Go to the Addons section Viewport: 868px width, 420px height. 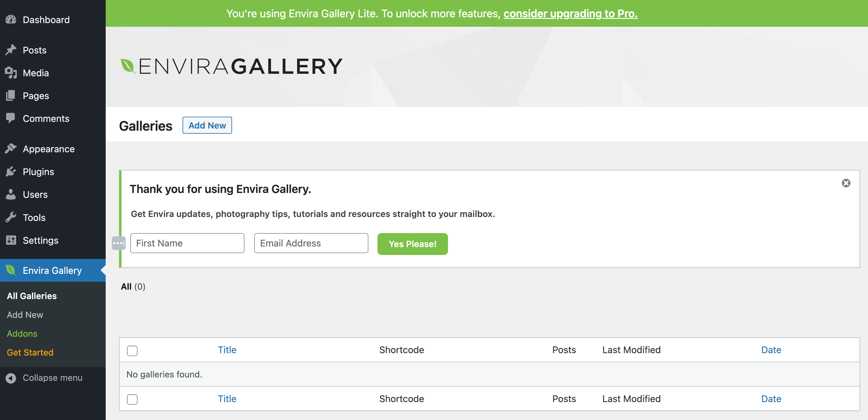tap(22, 333)
